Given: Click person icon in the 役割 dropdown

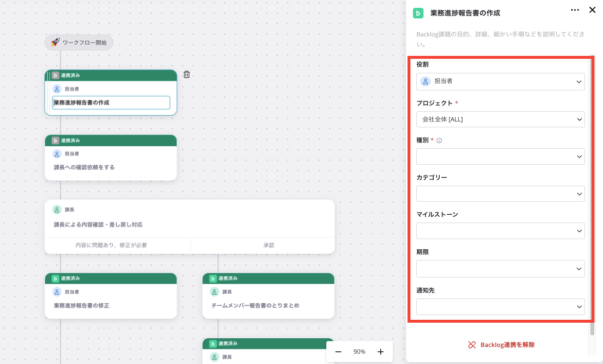Looking at the screenshot, I should coord(426,81).
